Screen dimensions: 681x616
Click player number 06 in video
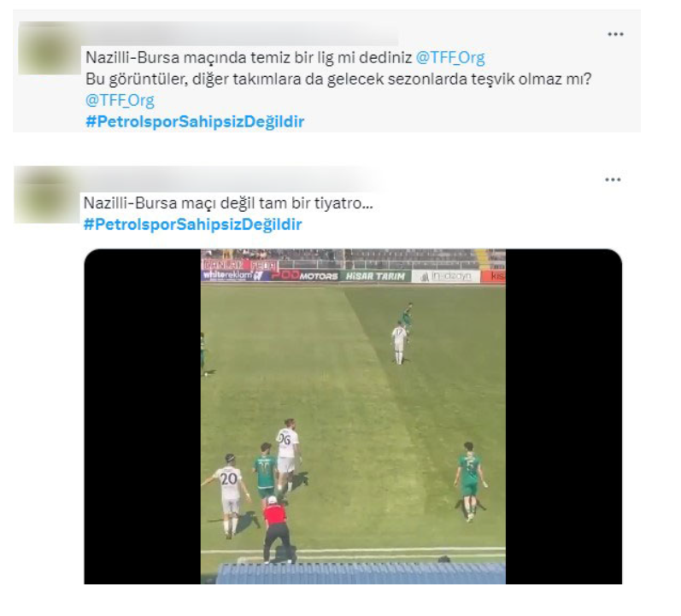[288, 452]
